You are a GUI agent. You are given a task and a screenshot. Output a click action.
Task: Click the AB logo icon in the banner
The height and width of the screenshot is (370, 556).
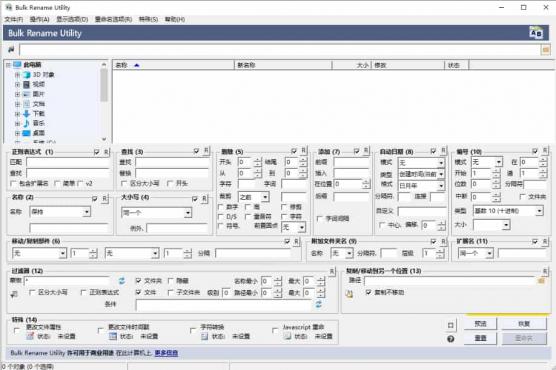point(536,33)
